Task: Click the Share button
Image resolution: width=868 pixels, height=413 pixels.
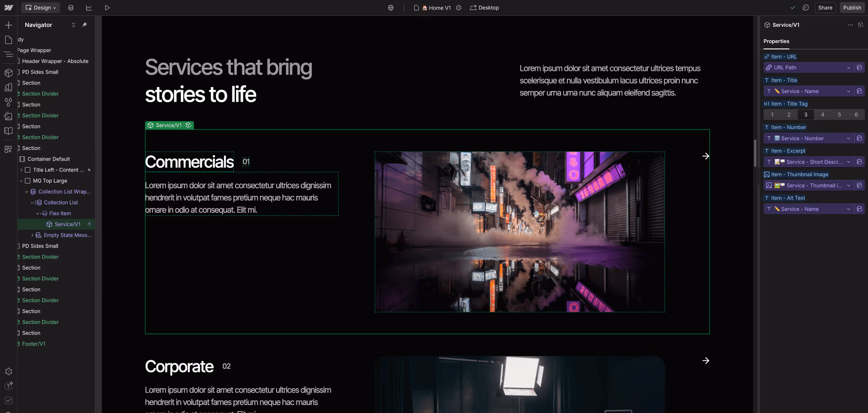Action: (825, 7)
